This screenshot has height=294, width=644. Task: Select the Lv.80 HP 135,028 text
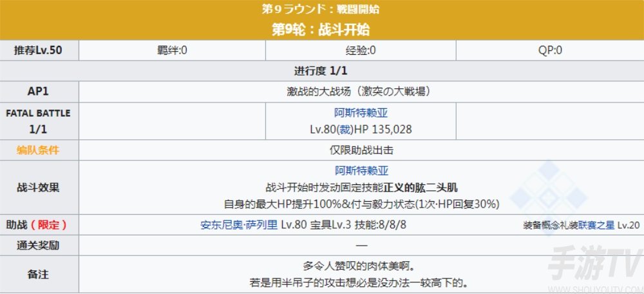coord(361,130)
